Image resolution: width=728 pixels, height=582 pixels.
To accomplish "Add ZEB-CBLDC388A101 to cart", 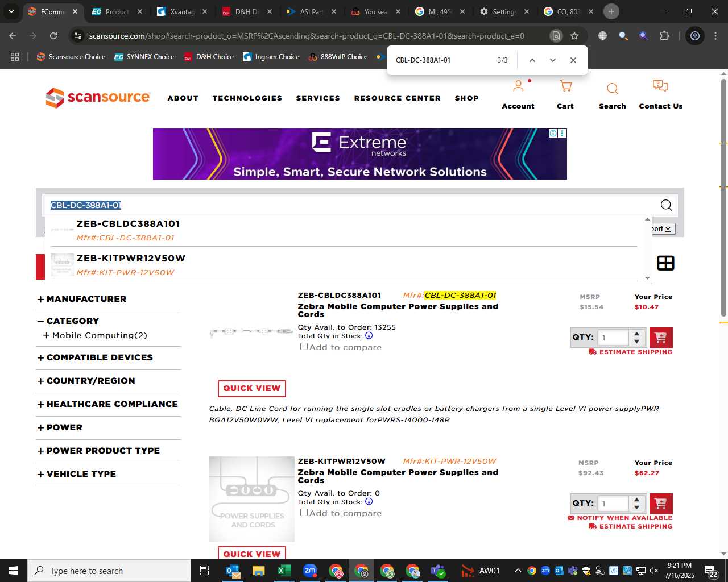I will tap(661, 338).
